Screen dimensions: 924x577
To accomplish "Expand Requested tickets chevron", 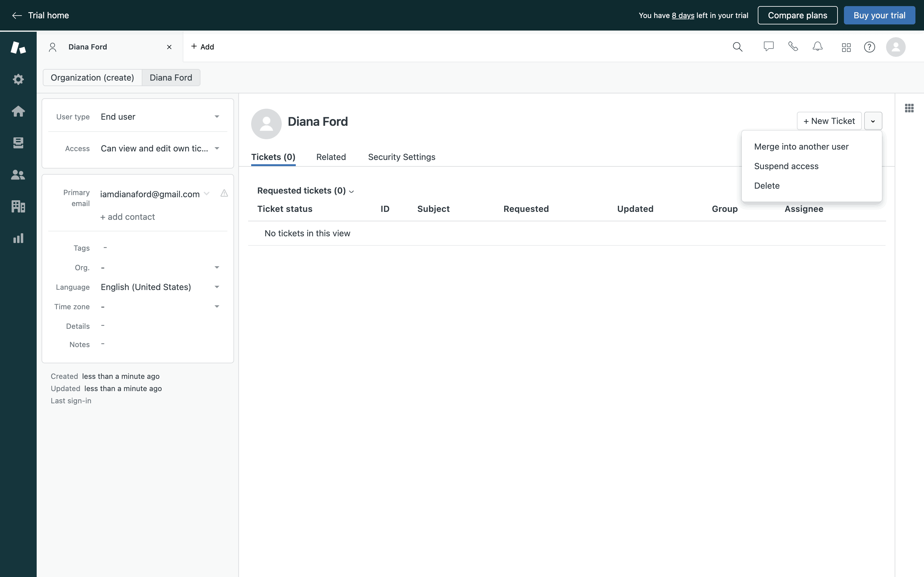I will pyautogui.click(x=352, y=192).
